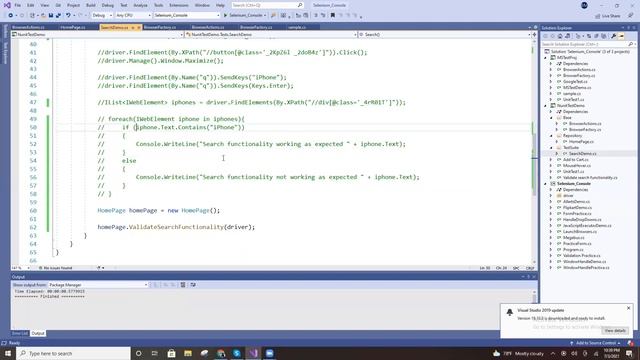
Task: Open Cortana circle icon on taskbar
Action: coord(138,353)
